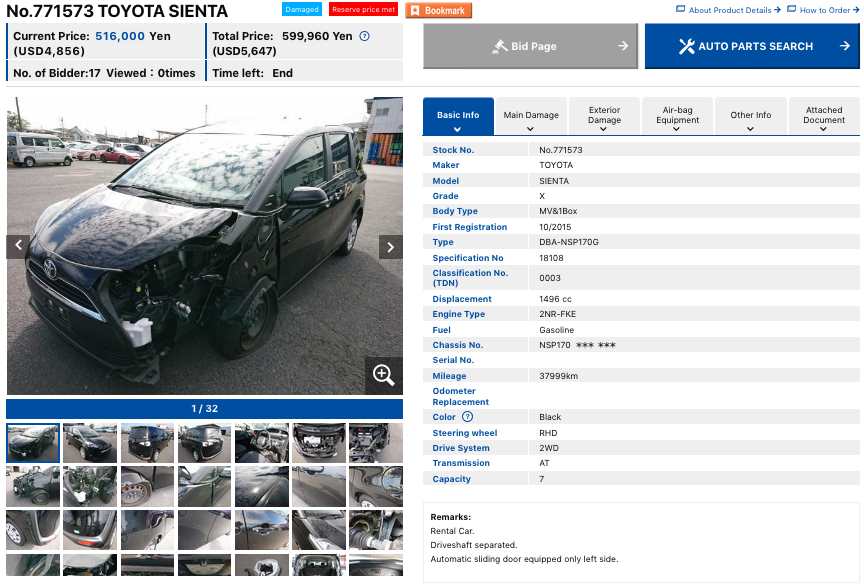Open About Product Details link
Viewport: 864px width, 587px height.
click(728, 10)
